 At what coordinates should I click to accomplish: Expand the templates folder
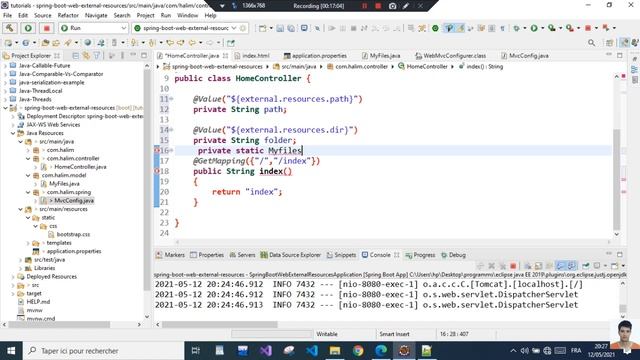[28, 243]
